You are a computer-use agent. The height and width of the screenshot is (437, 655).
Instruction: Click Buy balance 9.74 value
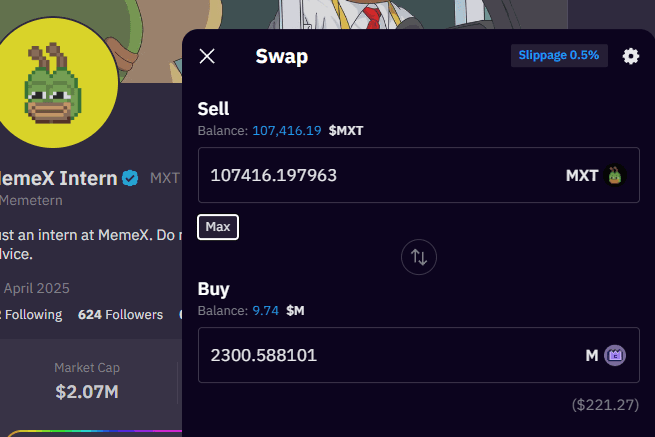[x=265, y=310]
